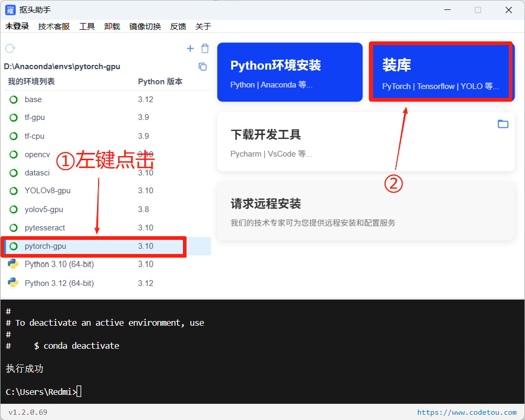
Task: Select the tf-cpu environment name
Action: click(35, 136)
